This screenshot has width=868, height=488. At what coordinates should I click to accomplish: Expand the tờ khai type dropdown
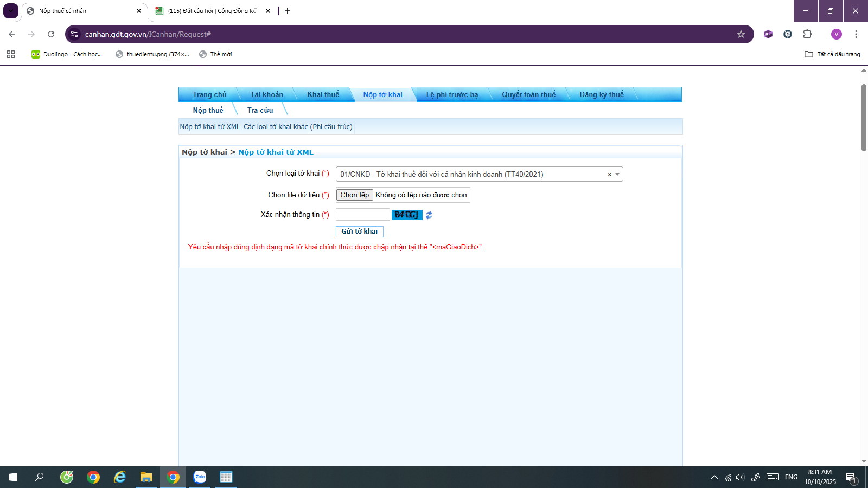pos(617,174)
